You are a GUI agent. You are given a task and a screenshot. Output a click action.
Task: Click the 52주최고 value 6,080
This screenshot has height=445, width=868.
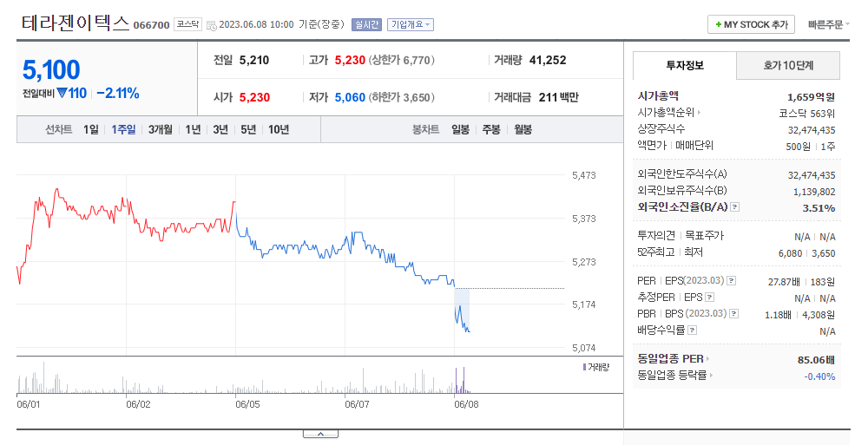pyautogui.click(x=790, y=253)
